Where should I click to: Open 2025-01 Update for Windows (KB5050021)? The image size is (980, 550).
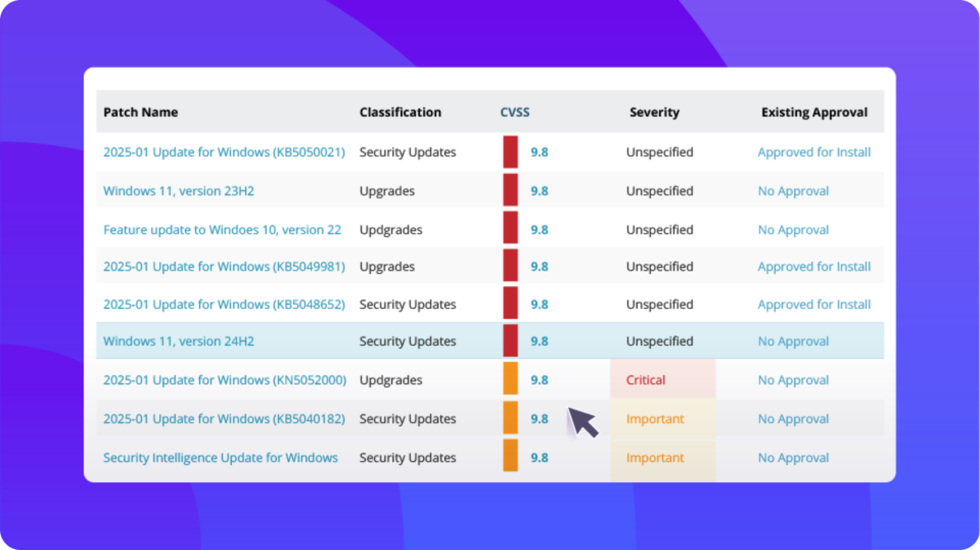(x=224, y=152)
